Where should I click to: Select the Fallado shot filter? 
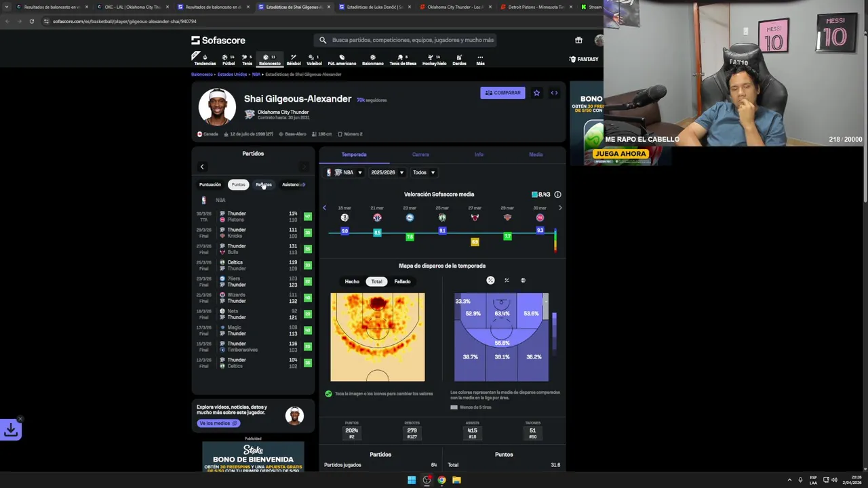[x=403, y=281]
